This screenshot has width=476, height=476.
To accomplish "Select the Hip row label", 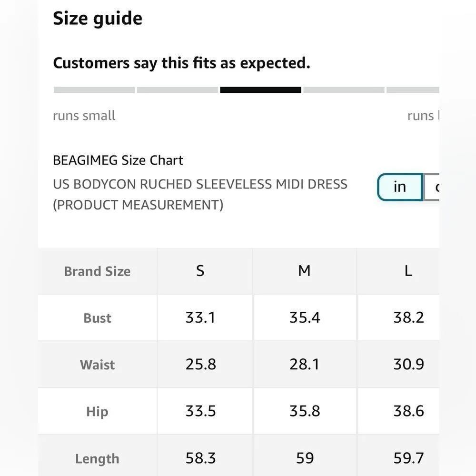I will point(97,411).
